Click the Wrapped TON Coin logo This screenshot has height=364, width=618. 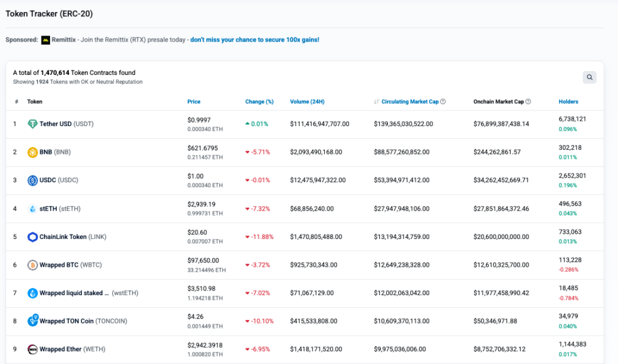[33, 320]
